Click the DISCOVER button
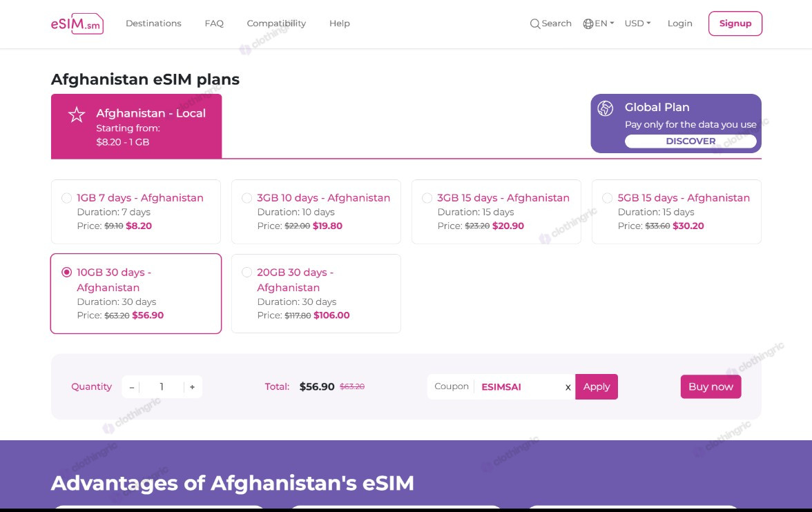This screenshot has width=812, height=512. coord(690,141)
